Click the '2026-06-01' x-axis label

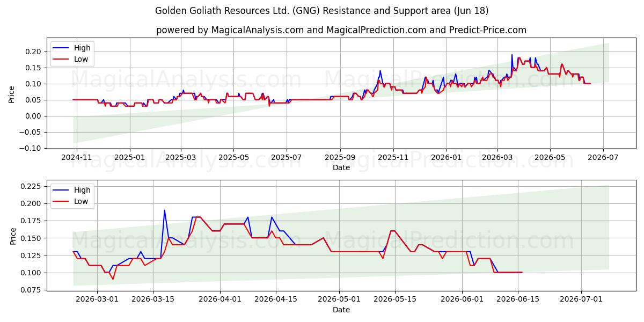tap(462, 299)
